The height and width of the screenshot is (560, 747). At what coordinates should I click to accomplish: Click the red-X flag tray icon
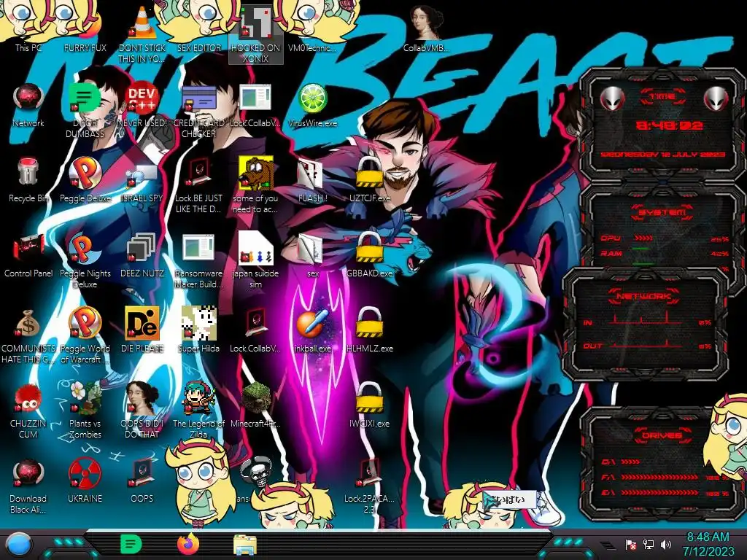pyautogui.click(x=630, y=544)
